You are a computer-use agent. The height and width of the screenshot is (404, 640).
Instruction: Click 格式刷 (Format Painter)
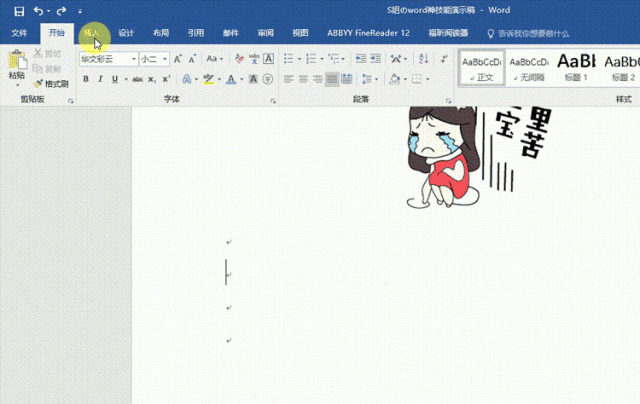pyautogui.click(x=51, y=84)
